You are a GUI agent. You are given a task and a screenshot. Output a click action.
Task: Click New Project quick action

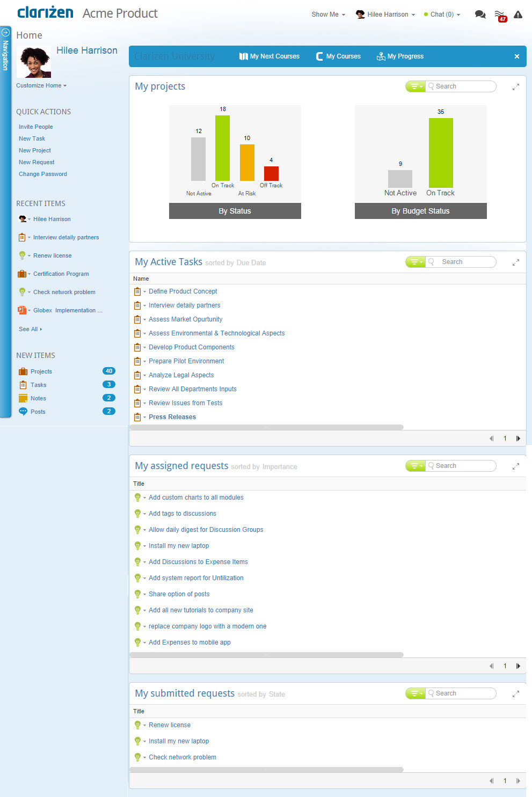pos(35,150)
